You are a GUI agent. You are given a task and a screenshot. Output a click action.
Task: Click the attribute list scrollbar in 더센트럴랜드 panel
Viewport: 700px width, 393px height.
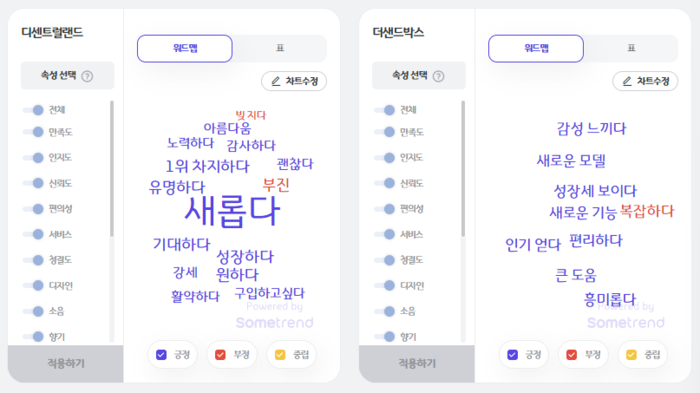tap(112, 169)
